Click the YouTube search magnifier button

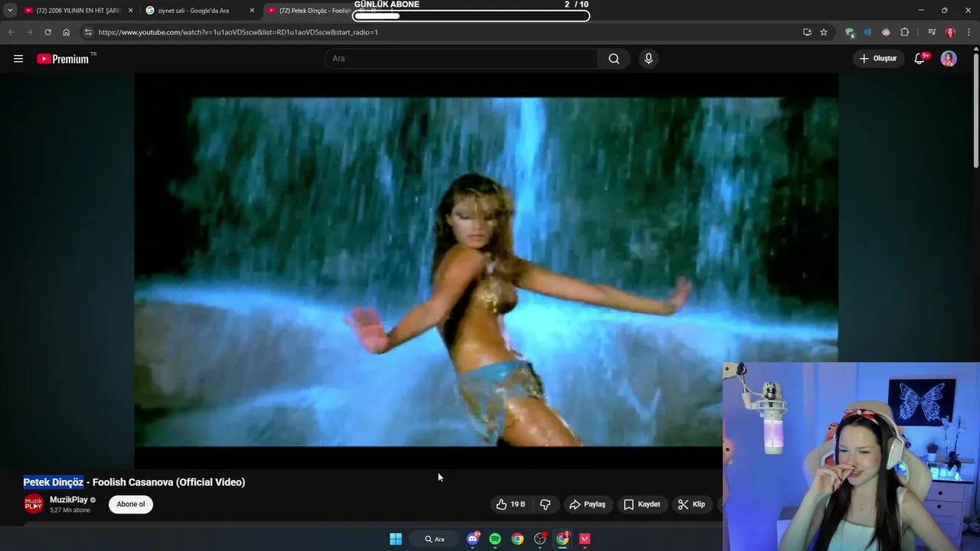tap(614, 59)
